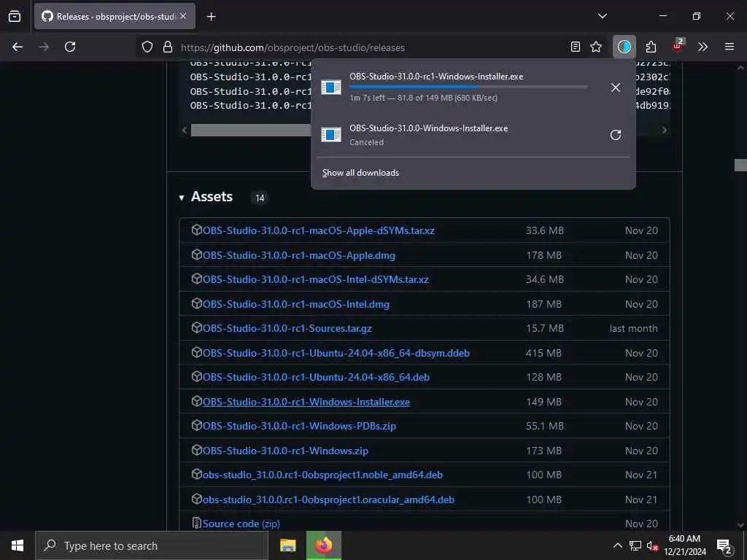This screenshot has height=560, width=747.
Task: Click package icon beside Windows.zip asset
Action: [196, 450]
